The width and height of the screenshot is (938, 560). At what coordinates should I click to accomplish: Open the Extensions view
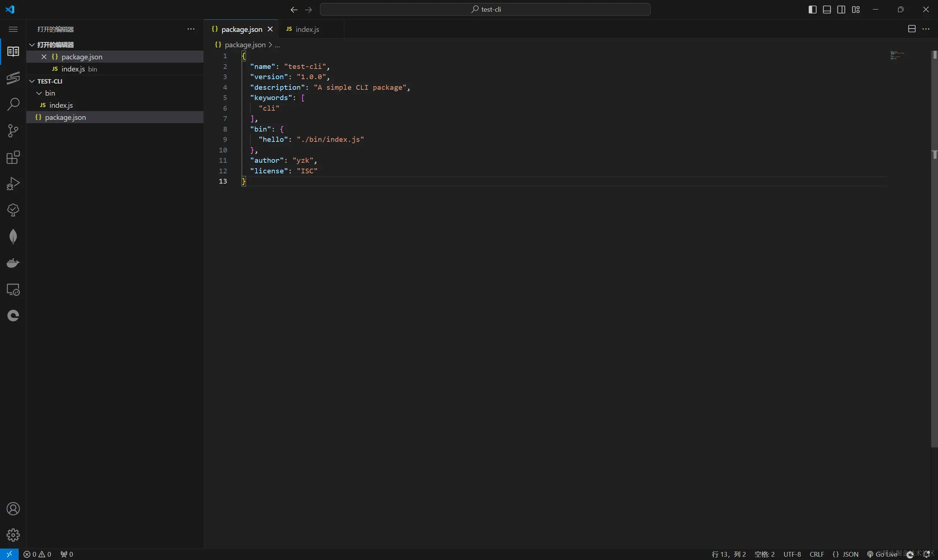[13, 157]
